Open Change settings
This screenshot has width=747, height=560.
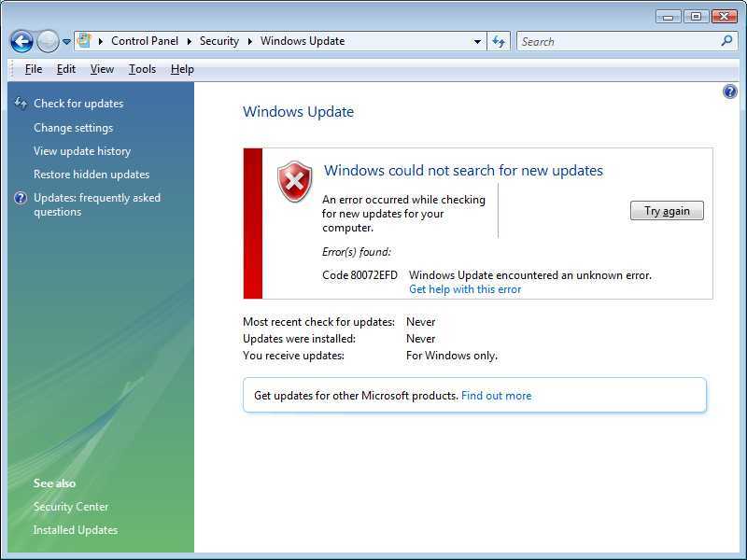pos(74,128)
